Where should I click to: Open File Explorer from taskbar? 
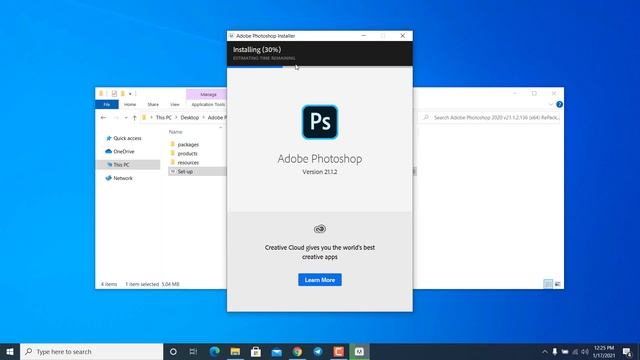235,352
